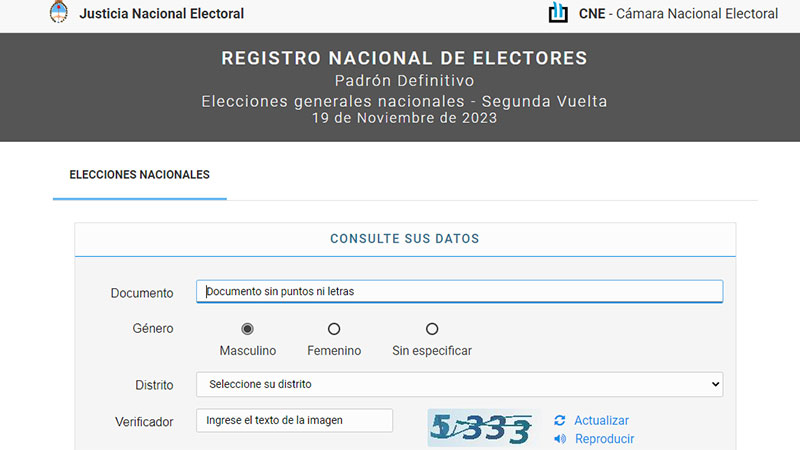800x450 pixels.
Task: Focus the Documento number input field
Action: (x=459, y=292)
